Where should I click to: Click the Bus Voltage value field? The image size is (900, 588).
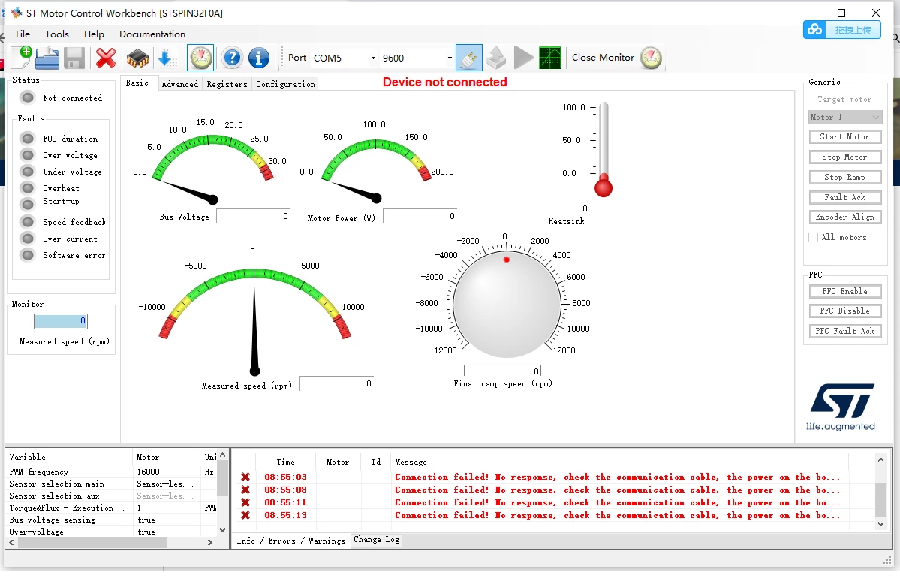point(253,216)
